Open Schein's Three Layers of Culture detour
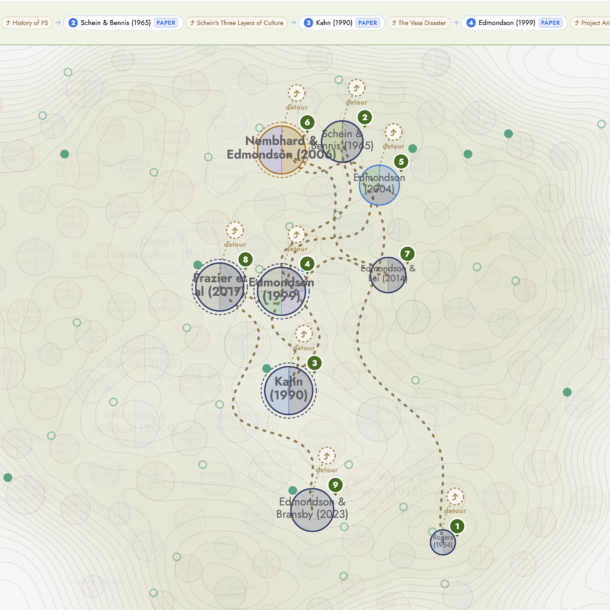 pos(237,23)
